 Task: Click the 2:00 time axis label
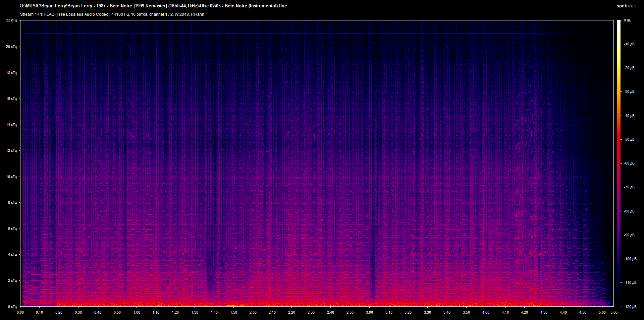[253, 312]
